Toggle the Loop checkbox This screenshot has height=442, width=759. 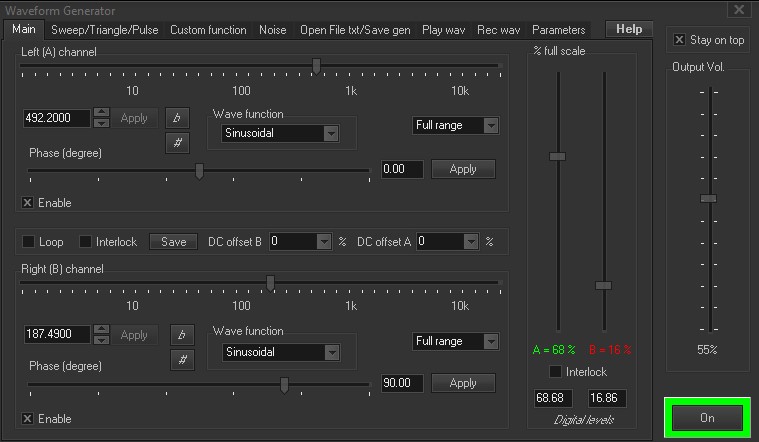click(29, 241)
